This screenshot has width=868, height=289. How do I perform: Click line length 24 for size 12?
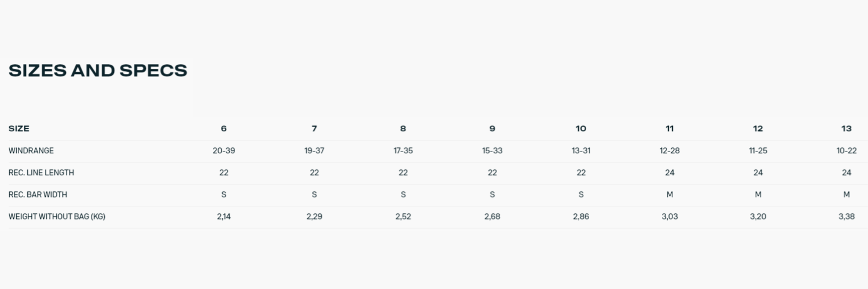[758, 173]
